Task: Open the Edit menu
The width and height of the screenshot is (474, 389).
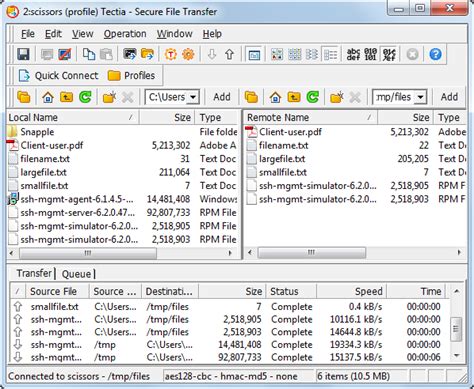Action: pos(53,34)
